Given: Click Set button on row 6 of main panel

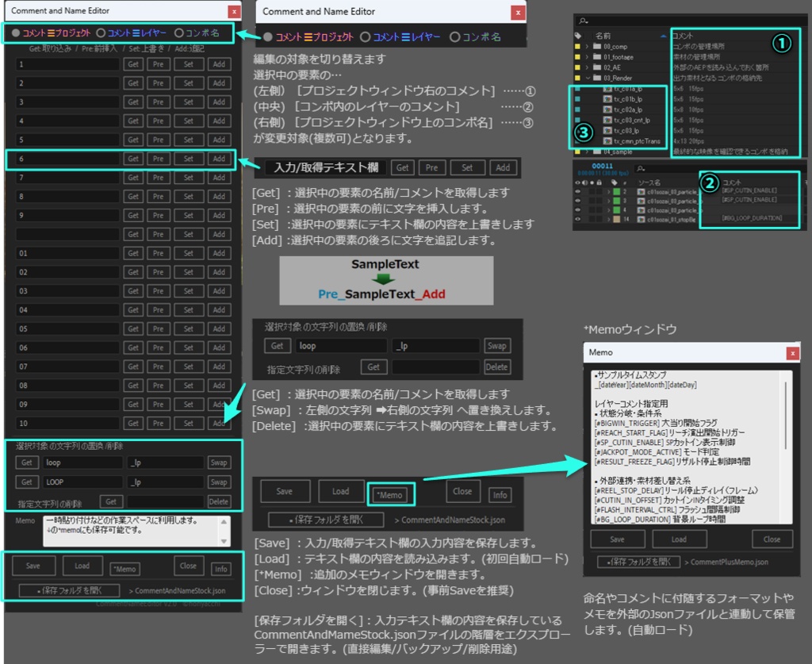Looking at the screenshot, I should tap(189, 159).
